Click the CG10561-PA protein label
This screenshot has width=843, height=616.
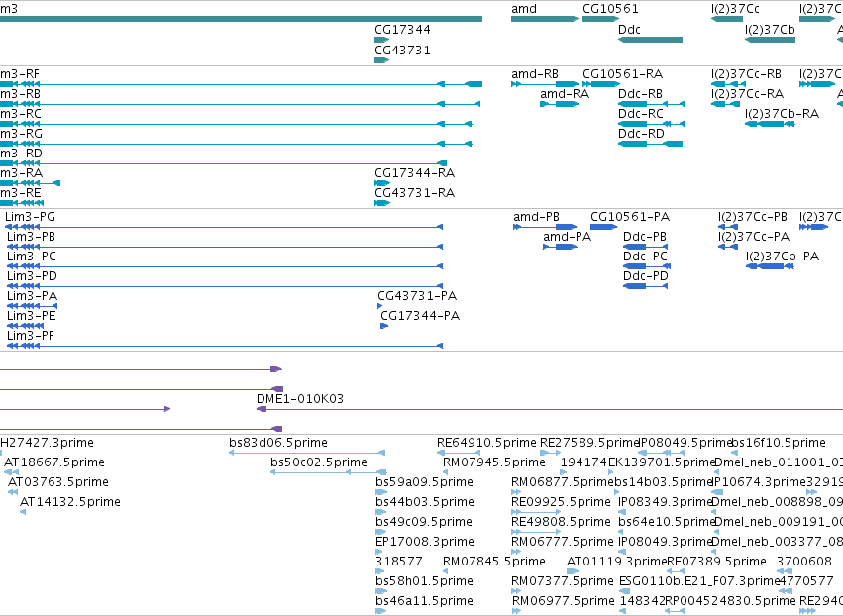tap(630, 217)
